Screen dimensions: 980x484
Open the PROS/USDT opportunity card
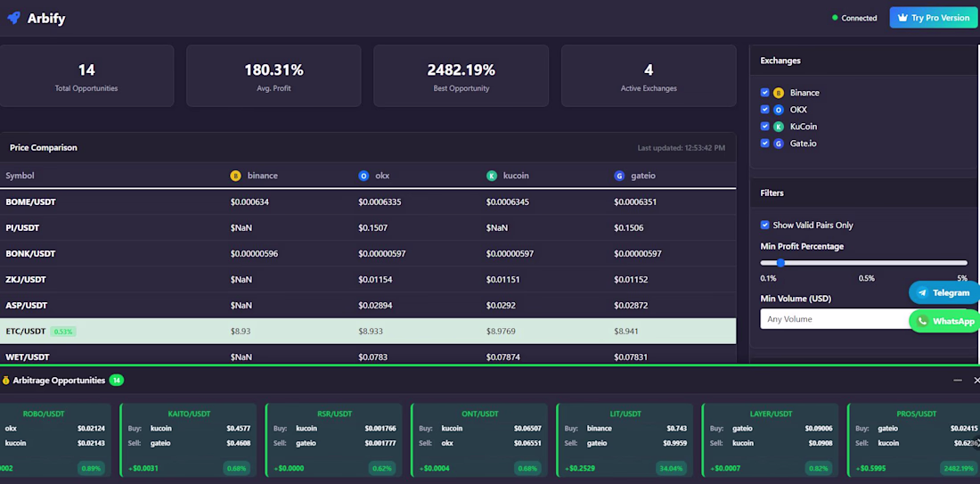[x=914, y=441]
